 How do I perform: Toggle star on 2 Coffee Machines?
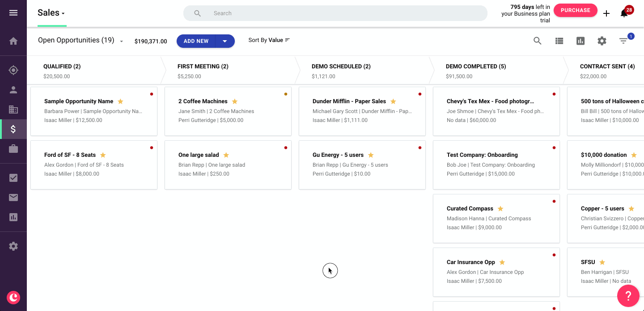pyautogui.click(x=235, y=101)
